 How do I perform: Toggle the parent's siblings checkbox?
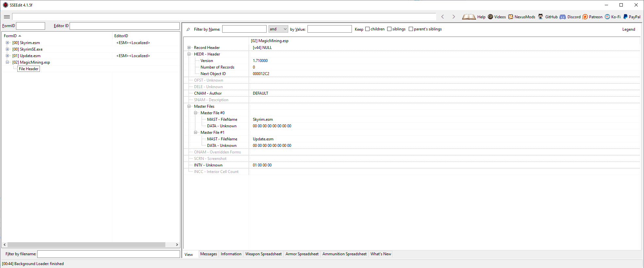pyautogui.click(x=411, y=29)
